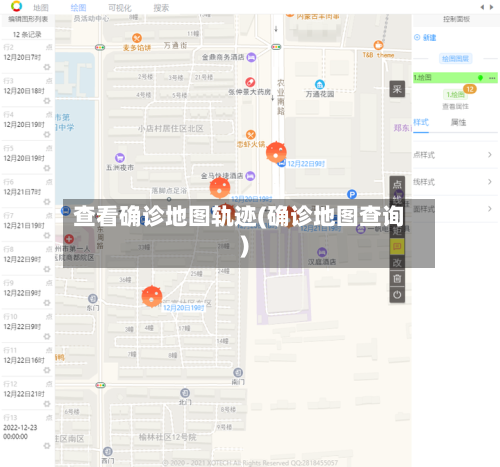Select row 行6 12月21日7时

coord(27,191)
